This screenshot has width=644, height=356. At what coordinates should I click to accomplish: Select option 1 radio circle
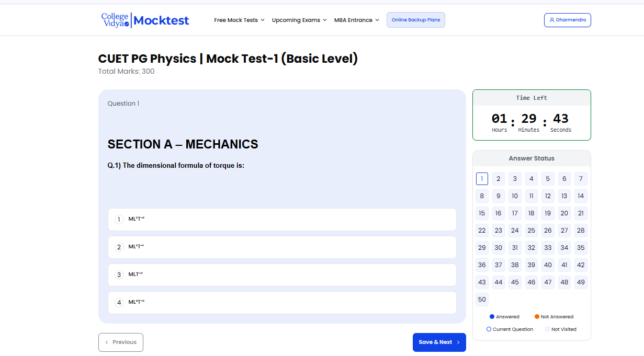pyautogui.click(x=119, y=220)
